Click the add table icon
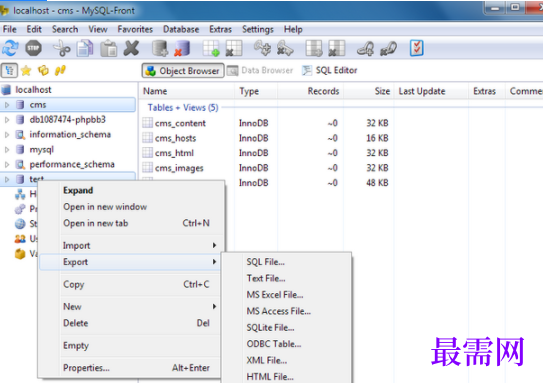This screenshot has height=383, width=543. point(211,48)
